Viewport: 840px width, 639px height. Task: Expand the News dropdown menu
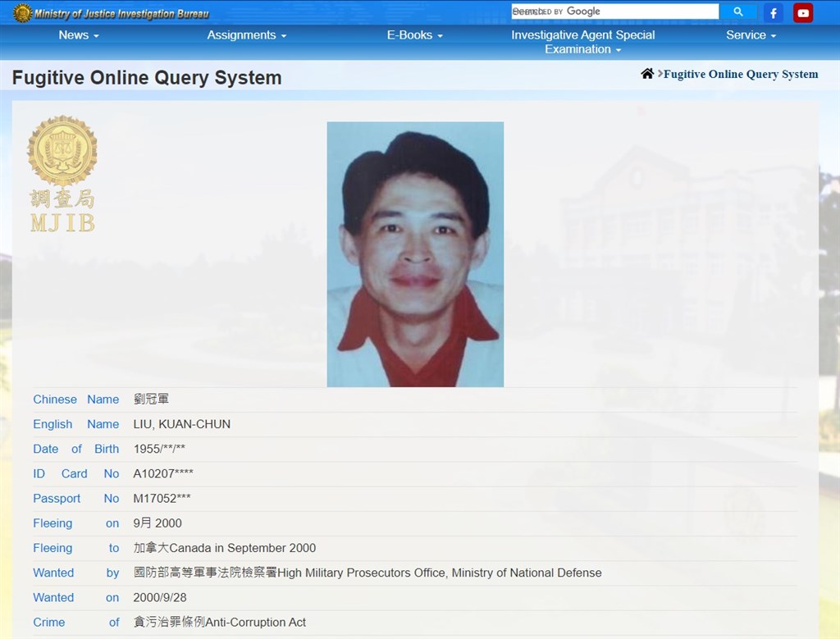[x=79, y=35]
